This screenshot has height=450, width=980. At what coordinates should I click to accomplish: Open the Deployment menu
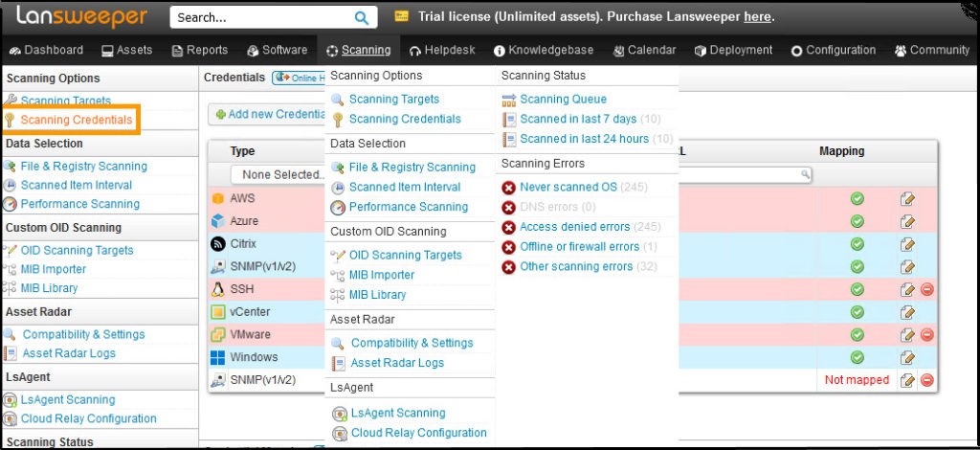pyautogui.click(x=734, y=50)
